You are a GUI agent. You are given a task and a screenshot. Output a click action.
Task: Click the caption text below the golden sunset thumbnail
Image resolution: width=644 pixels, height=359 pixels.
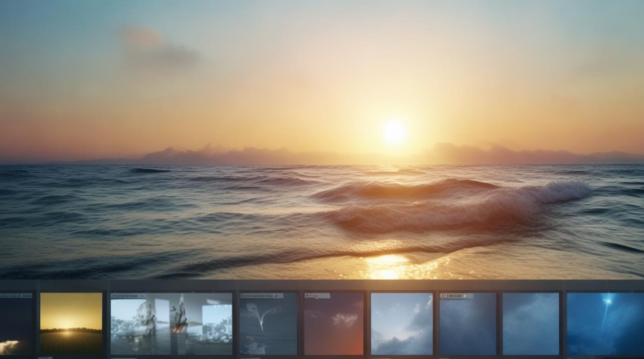pyautogui.click(x=45, y=357)
